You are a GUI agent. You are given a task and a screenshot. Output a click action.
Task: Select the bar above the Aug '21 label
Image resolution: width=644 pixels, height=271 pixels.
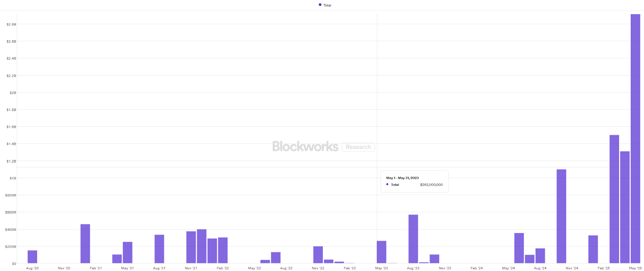159,249
